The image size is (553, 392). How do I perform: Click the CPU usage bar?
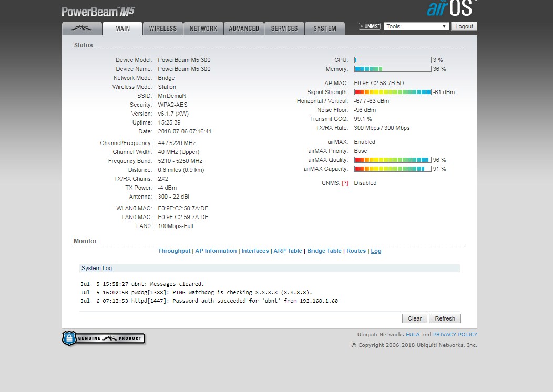393,60
